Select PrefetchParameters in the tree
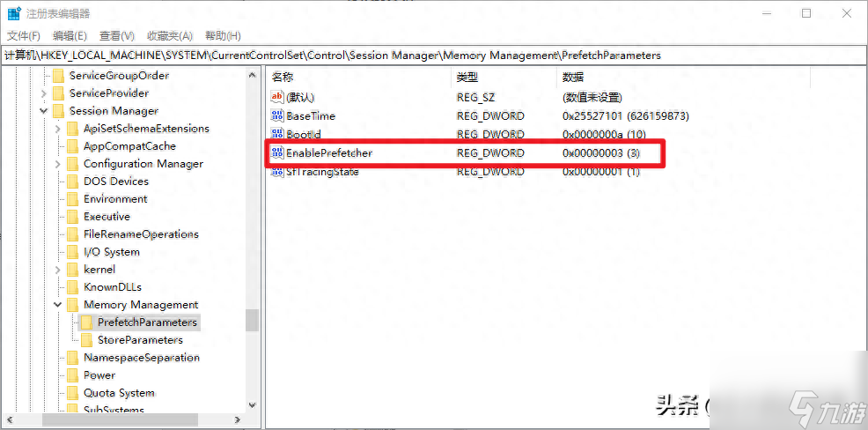Image resolution: width=868 pixels, height=430 pixels. pyautogui.click(x=147, y=322)
